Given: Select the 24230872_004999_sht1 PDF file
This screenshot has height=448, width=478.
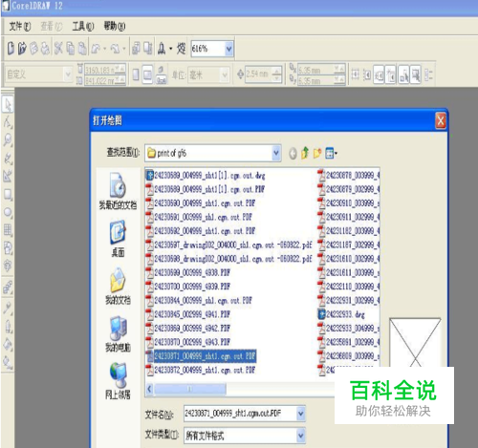Looking at the screenshot, I should [201, 370].
